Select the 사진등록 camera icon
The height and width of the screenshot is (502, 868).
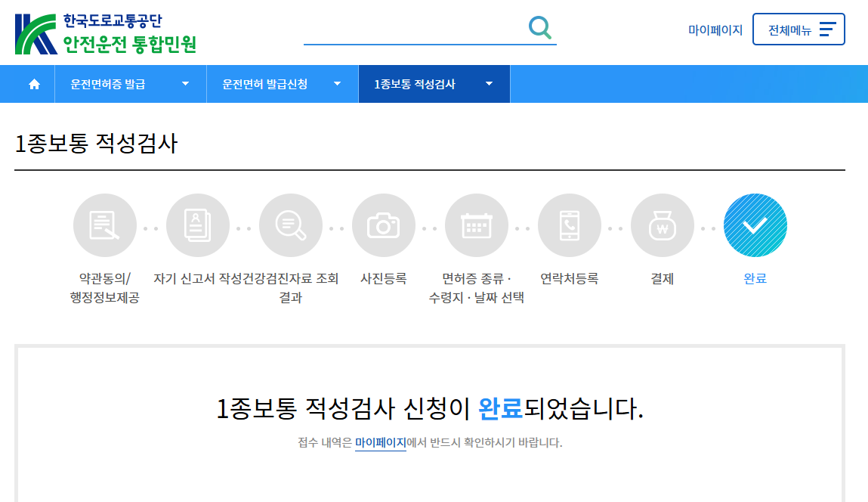pos(384,225)
